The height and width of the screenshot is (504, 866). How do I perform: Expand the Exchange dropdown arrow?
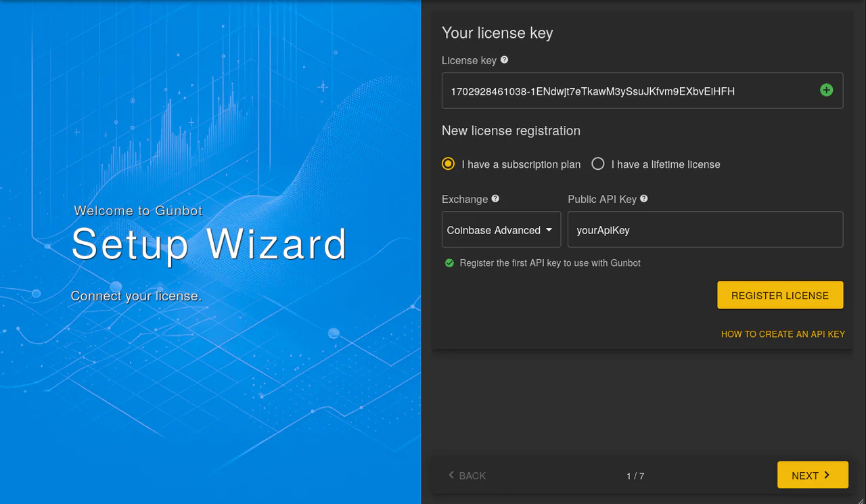point(549,230)
